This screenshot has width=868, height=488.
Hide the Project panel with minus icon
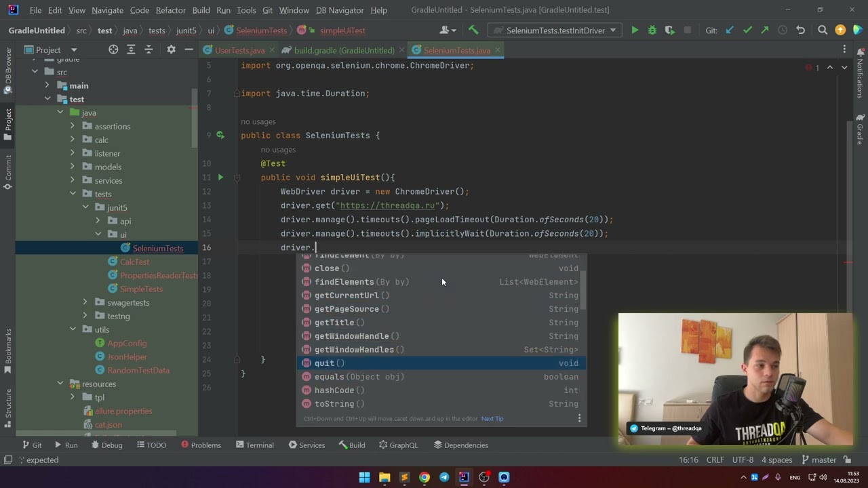coord(189,49)
